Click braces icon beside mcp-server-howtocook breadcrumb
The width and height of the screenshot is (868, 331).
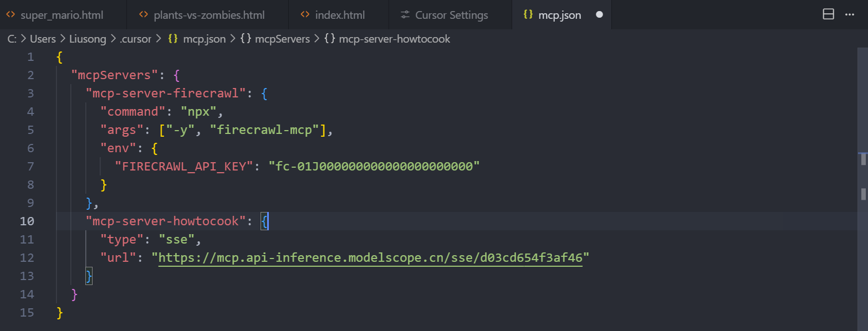pyautogui.click(x=330, y=39)
